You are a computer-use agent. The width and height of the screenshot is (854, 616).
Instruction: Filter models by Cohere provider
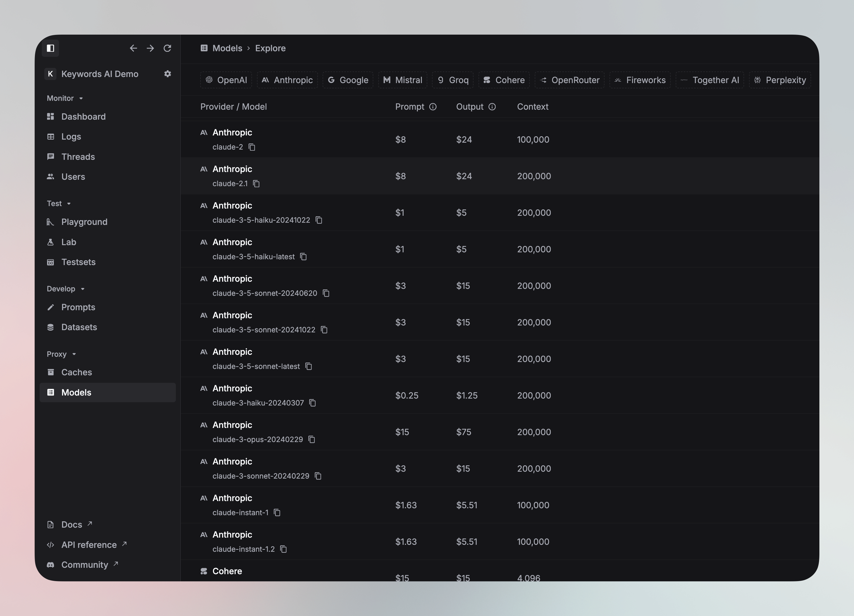point(504,80)
